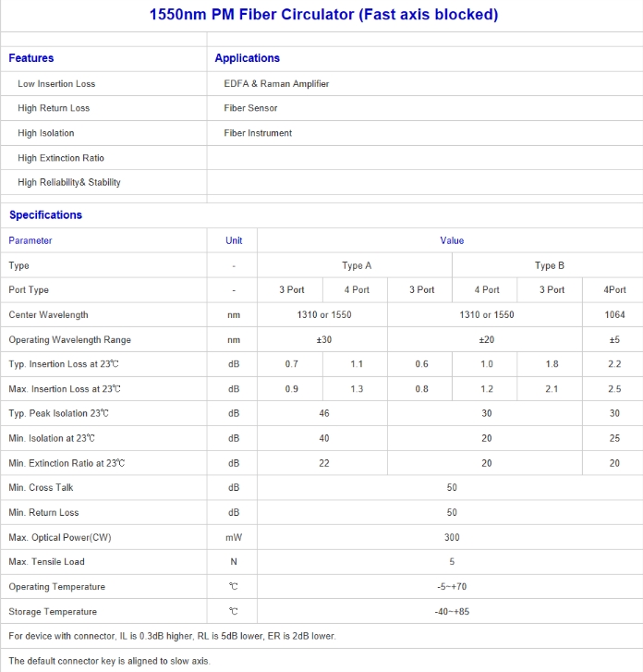This screenshot has height=672, width=643.
Task: Click the Specifications section heading
Action: click(45, 214)
